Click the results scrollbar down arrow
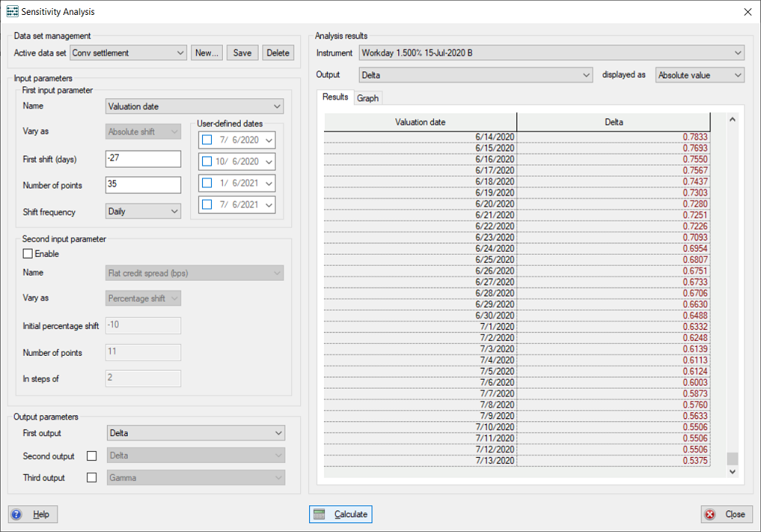Image resolution: width=761 pixels, height=532 pixels. click(x=732, y=471)
